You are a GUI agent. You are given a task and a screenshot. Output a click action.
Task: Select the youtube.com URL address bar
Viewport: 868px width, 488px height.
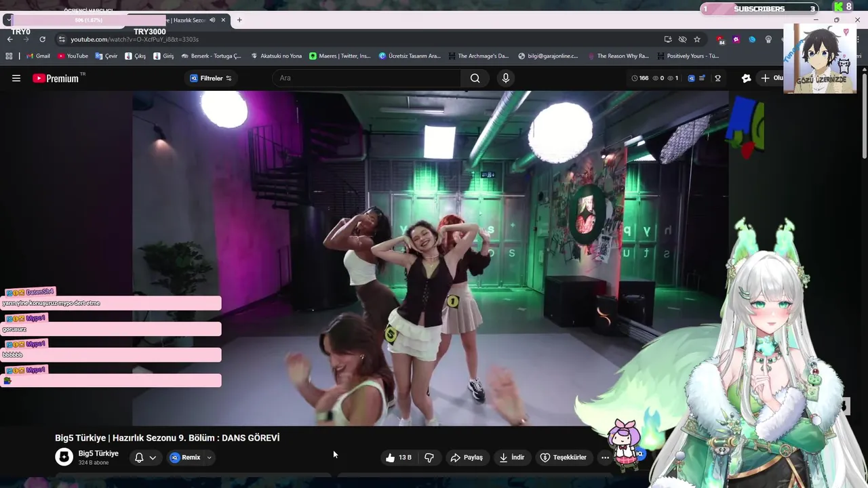pos(134,39)
